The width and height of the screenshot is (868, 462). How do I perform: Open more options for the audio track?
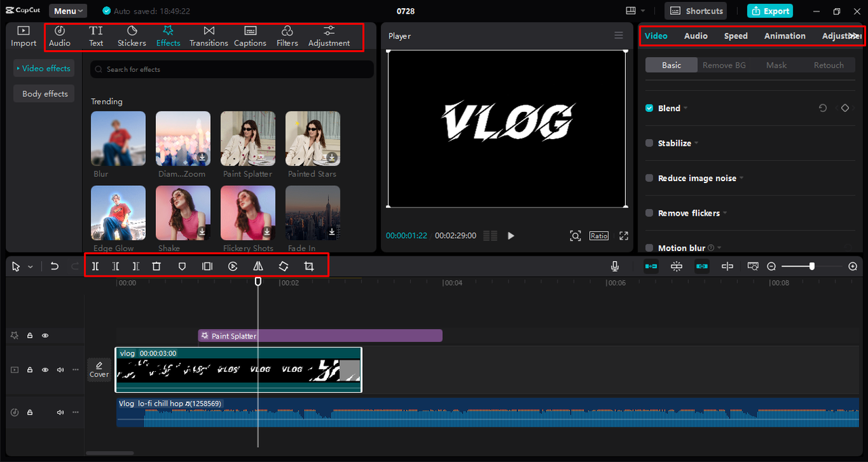click(75, 412)
